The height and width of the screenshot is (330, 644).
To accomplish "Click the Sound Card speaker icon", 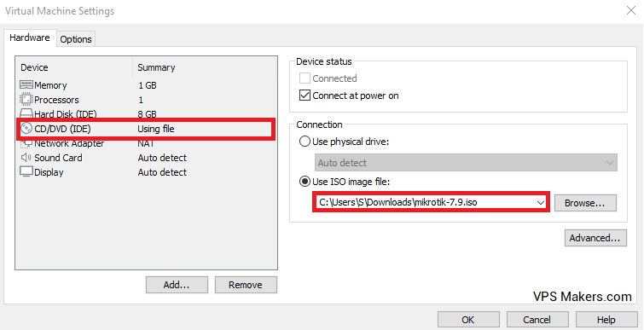I will (x=26, y=158).
